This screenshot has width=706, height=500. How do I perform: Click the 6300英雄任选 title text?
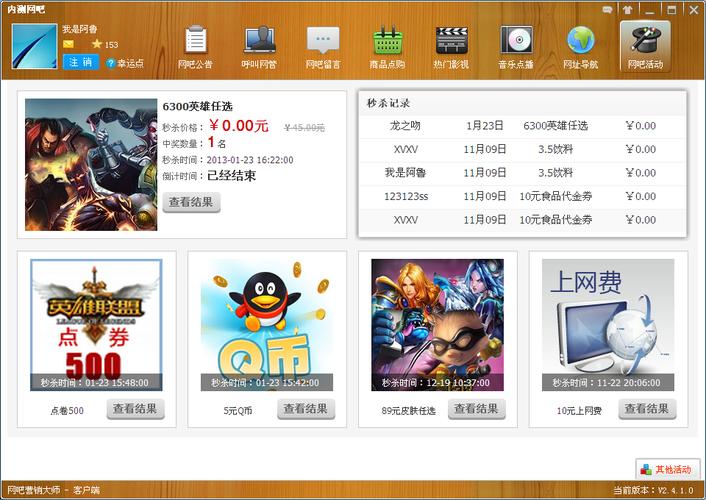click(197, 107)
